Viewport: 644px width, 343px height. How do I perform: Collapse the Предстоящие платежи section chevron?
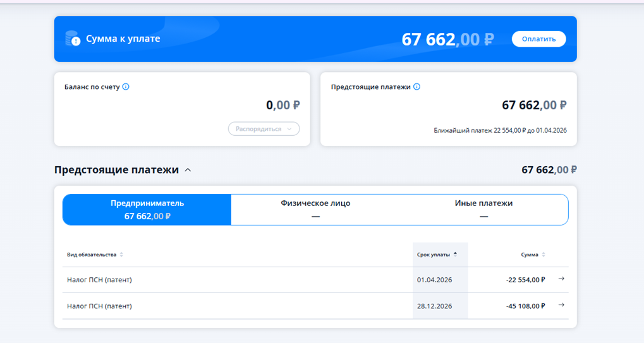(188, 170)
